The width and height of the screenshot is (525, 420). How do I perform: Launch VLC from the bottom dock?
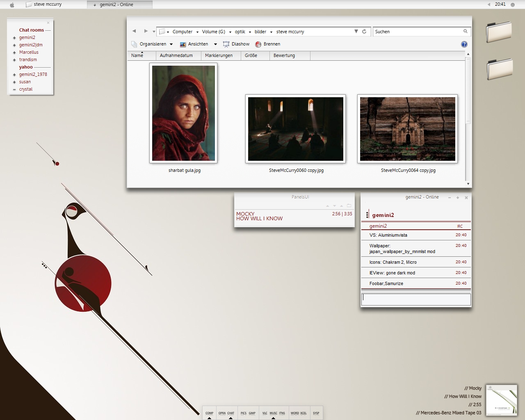click(x=265, y=413)
